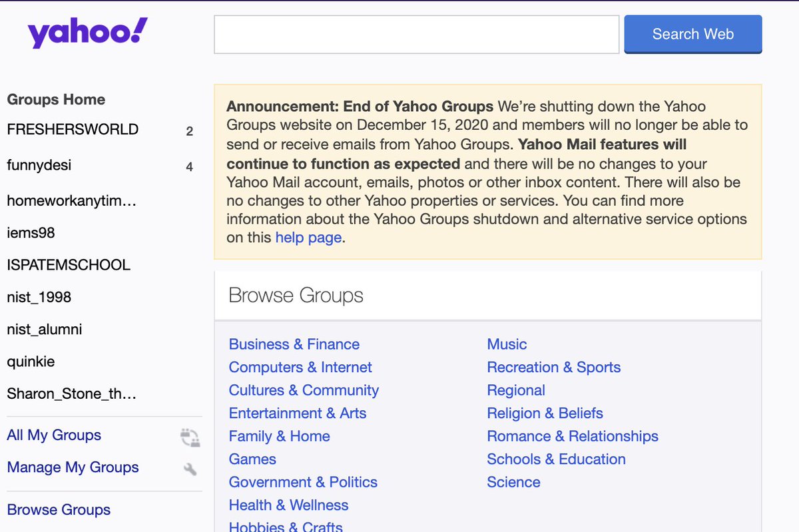
Task: Click the Browse Groups panel heading
Action: [296, 296]
